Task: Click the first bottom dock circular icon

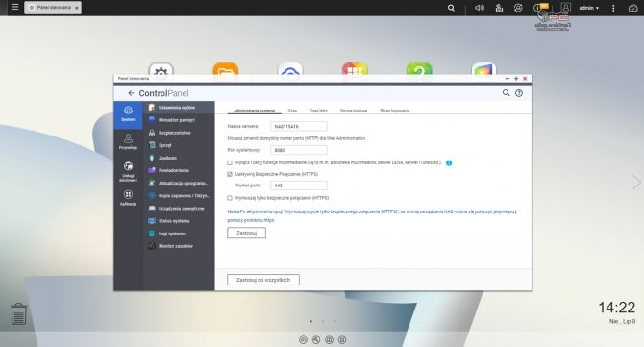Action: [x=303, y=340]
